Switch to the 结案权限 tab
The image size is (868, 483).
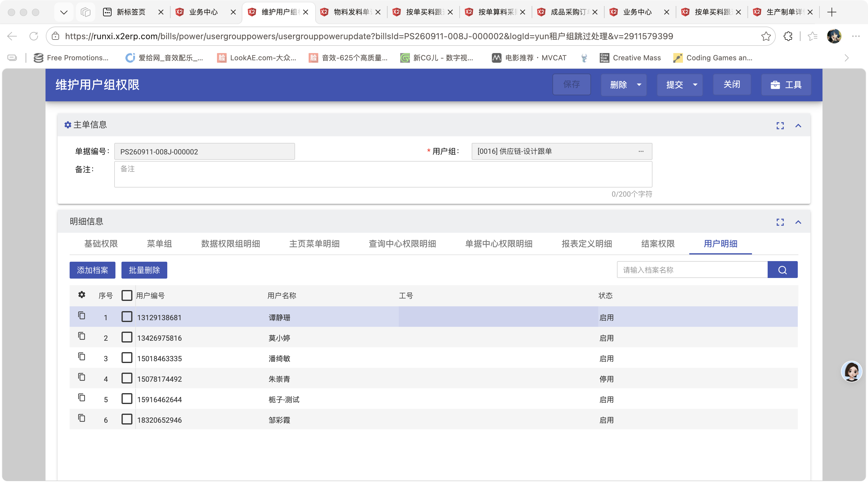point(658,244)
